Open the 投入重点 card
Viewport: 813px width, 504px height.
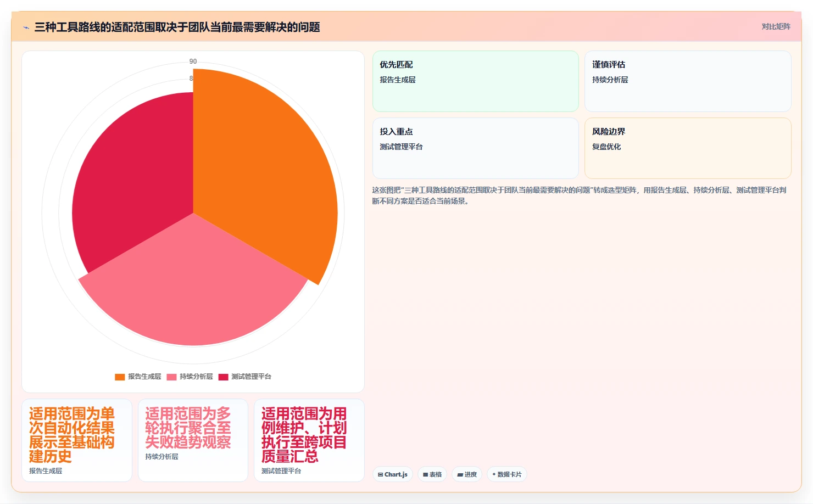click(476, 148)
